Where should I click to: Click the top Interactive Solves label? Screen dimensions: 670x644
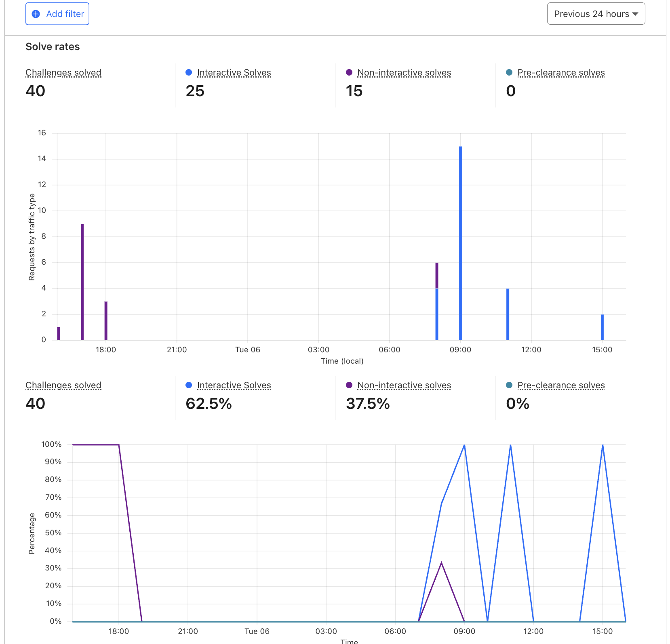(234, 73)
